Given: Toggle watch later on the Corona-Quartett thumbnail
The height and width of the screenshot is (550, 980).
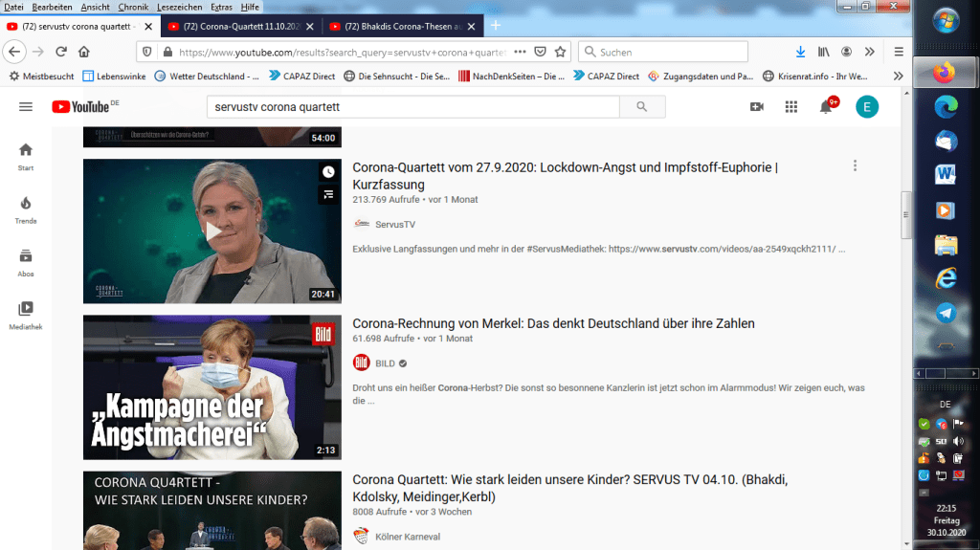Looking at the screenshot, I should click(328, 172).
